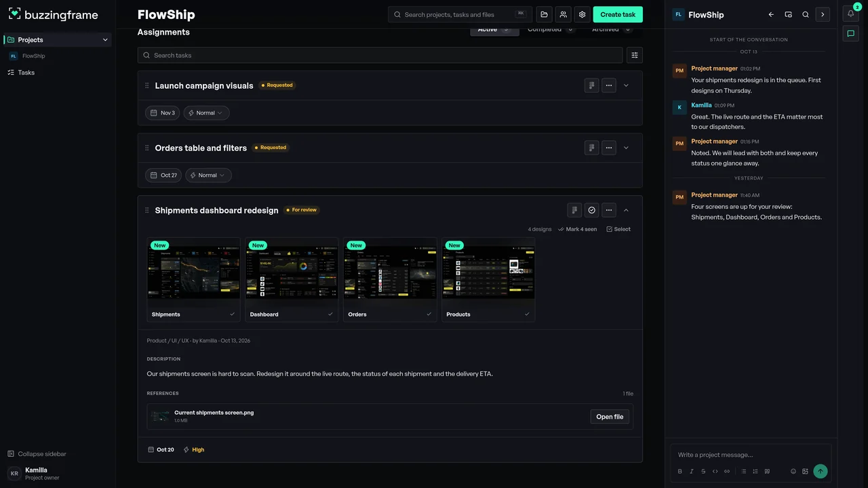Expand the Launch campaign visuals task
868x488 pixels.
tap(626, 85)
